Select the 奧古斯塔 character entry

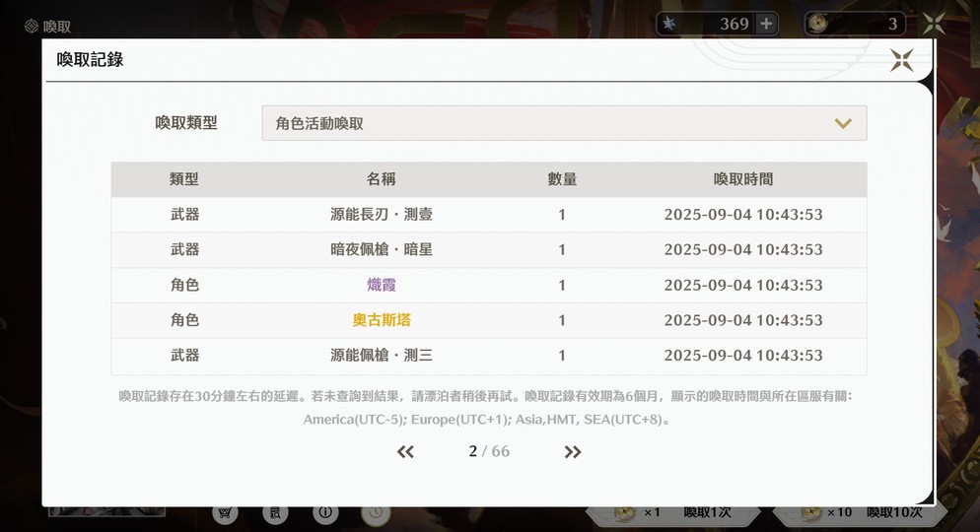point(382,320)
